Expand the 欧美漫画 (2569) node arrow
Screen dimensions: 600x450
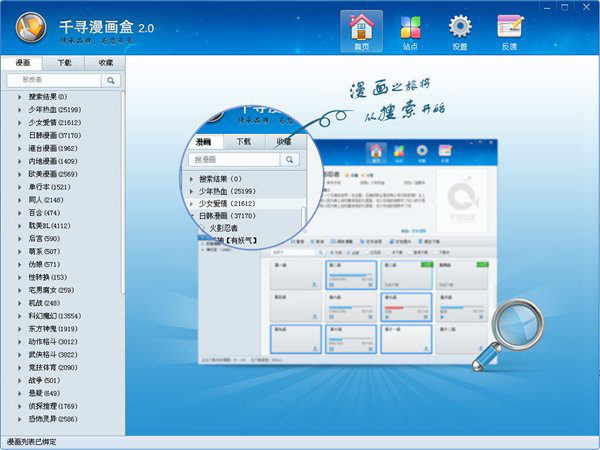coord(20,174)
